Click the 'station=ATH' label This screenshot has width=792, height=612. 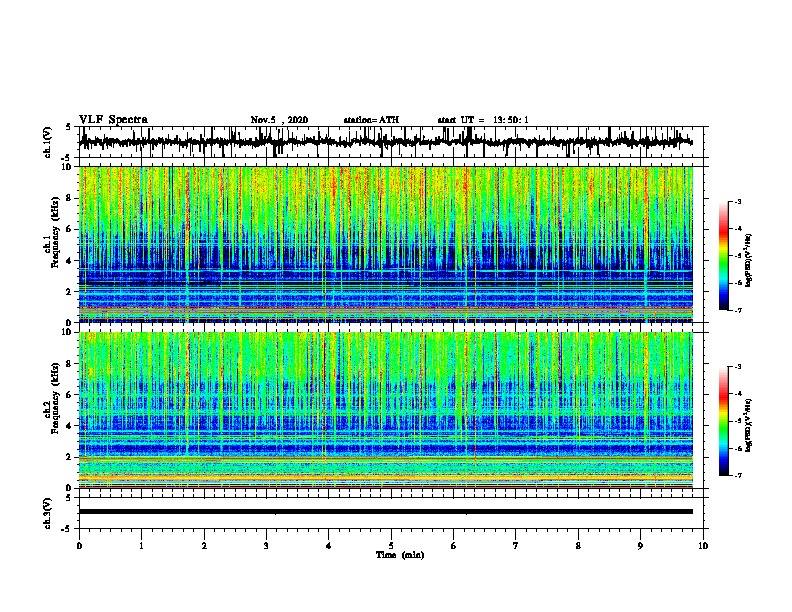pos(371,120)
